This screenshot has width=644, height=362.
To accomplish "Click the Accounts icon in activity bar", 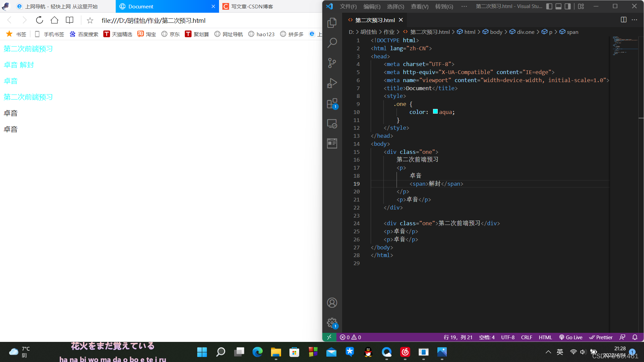I will 332,303.
